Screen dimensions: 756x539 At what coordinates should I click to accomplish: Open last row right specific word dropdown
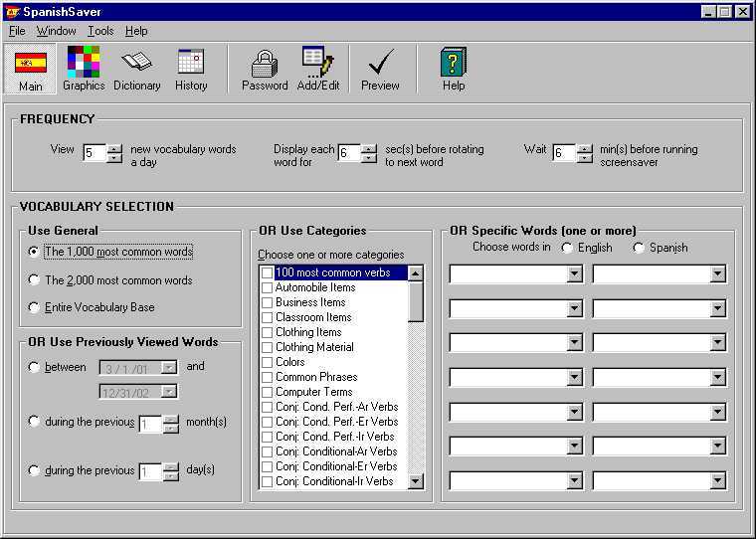pyautogui.click(x=717, y=480)
